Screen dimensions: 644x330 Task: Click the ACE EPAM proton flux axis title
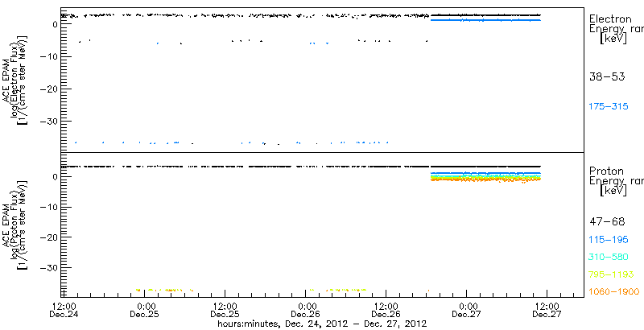tap(14, 225)
